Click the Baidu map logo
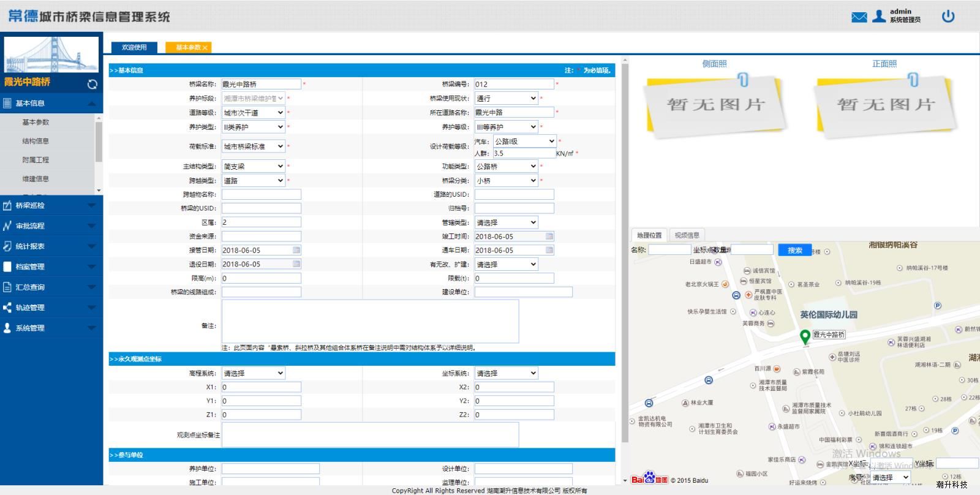The width and height of the screenshot is (980, 495). [649, 478]
